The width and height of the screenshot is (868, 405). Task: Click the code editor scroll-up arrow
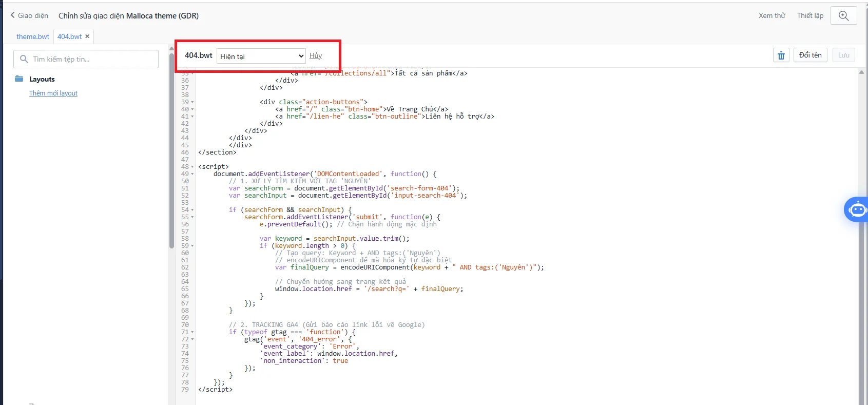point(861,72)
